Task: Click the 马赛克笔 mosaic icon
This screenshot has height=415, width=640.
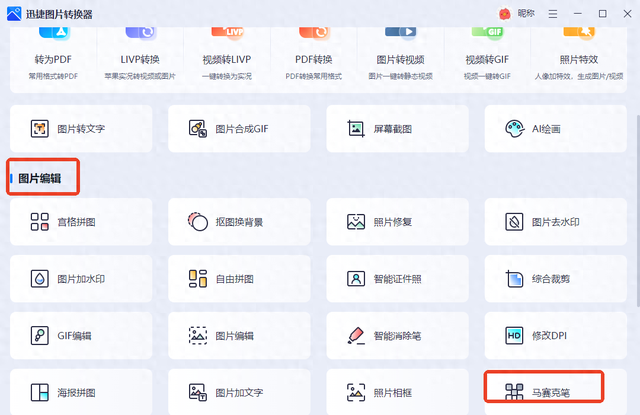Action: 514,393
